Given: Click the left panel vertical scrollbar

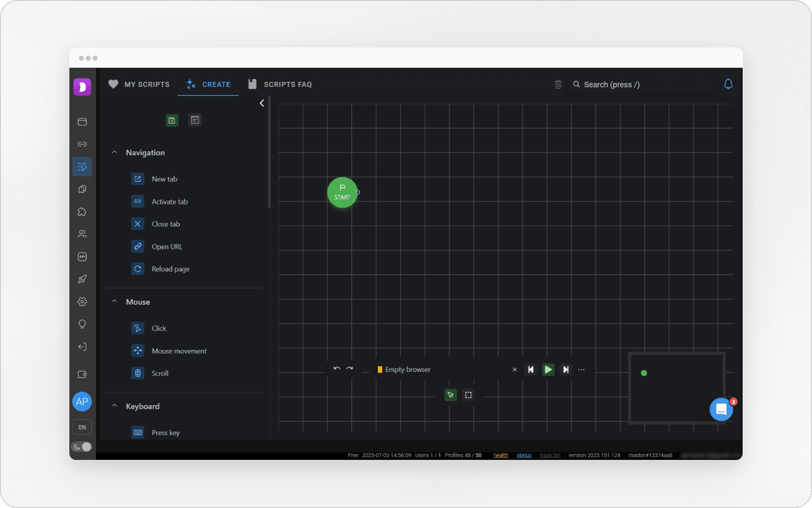Looking at the screenshot, I should (x=270, y=152).
